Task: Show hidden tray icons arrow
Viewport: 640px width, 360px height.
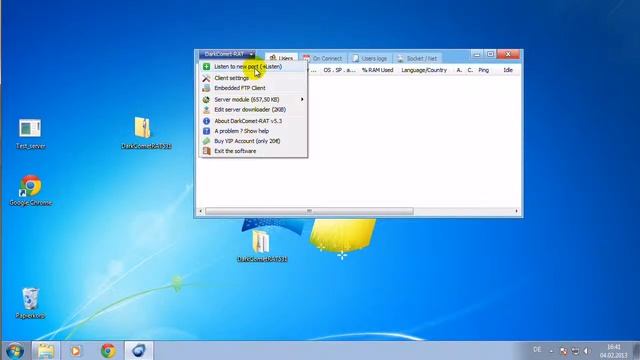Action: click(x=551, y=351)
